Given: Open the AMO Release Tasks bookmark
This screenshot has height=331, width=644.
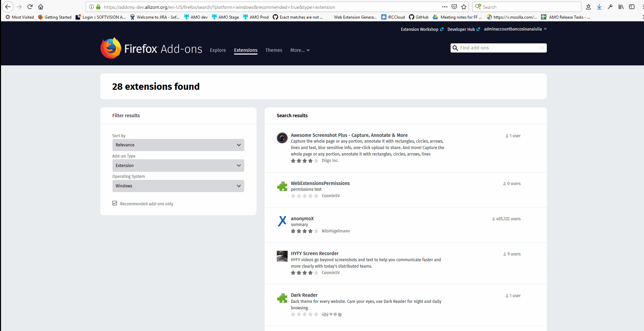Looking at the screenshot, I should 566,17.
